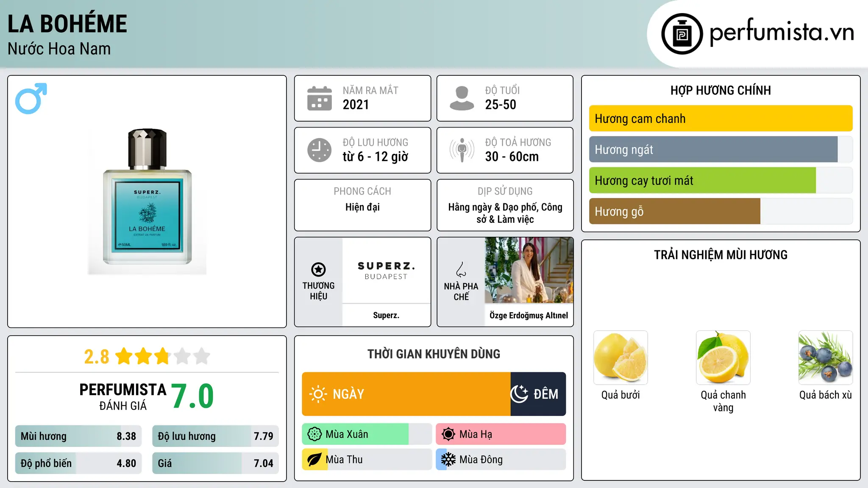This screenshot has height=488, width=868.
Task: Click the person icon beside Độ tuổi
Action: click(x=462, y=98)
